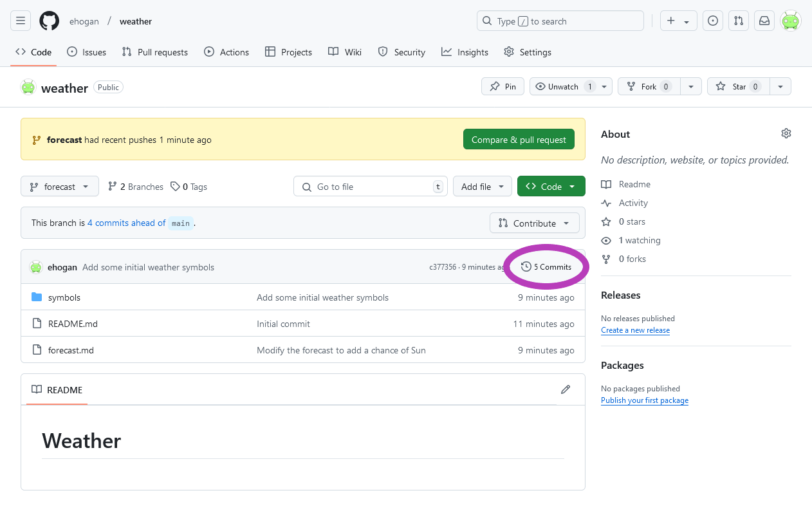Image resolution: width=812 pixels, height=513 pixels.
Task: Click Compare & pull request button
Action: point(519,140)
